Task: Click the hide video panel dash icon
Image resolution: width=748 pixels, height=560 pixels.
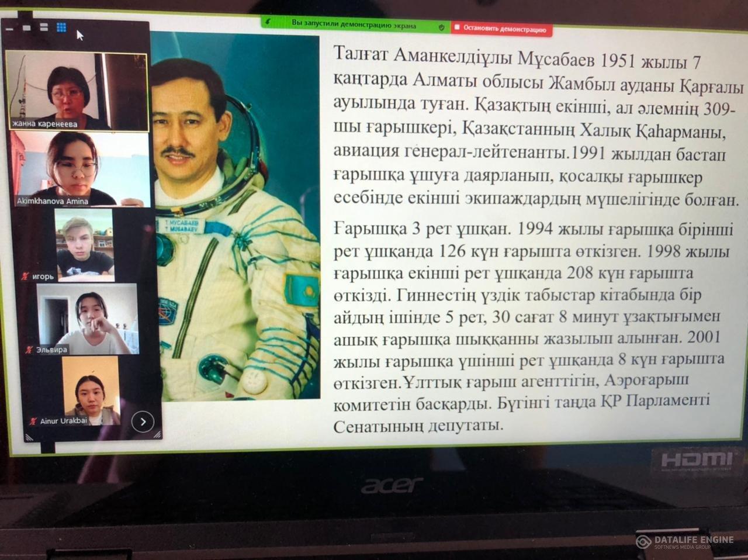Action: (x=9, y=29)
